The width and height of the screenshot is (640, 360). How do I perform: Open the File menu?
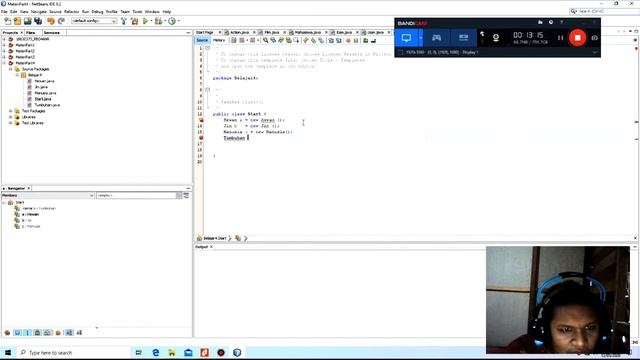click(x=4, y=12)
